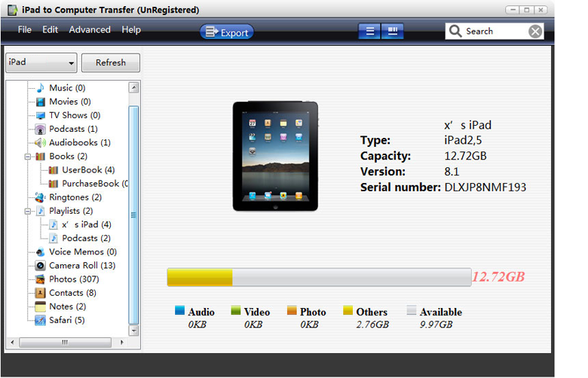Select the 'Safari (5)' label
The image size is (588, 378).
[x=67, y=320]
